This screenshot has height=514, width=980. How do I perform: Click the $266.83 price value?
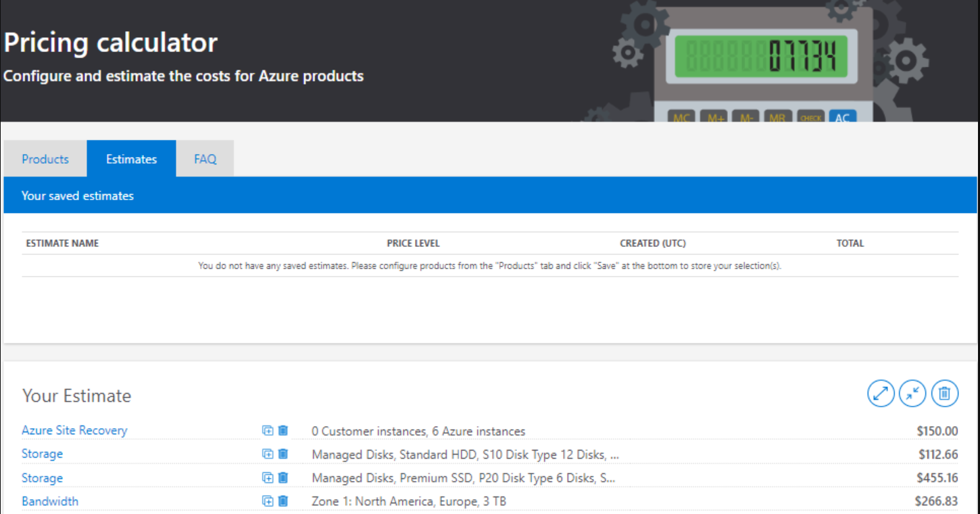point(937,502)
